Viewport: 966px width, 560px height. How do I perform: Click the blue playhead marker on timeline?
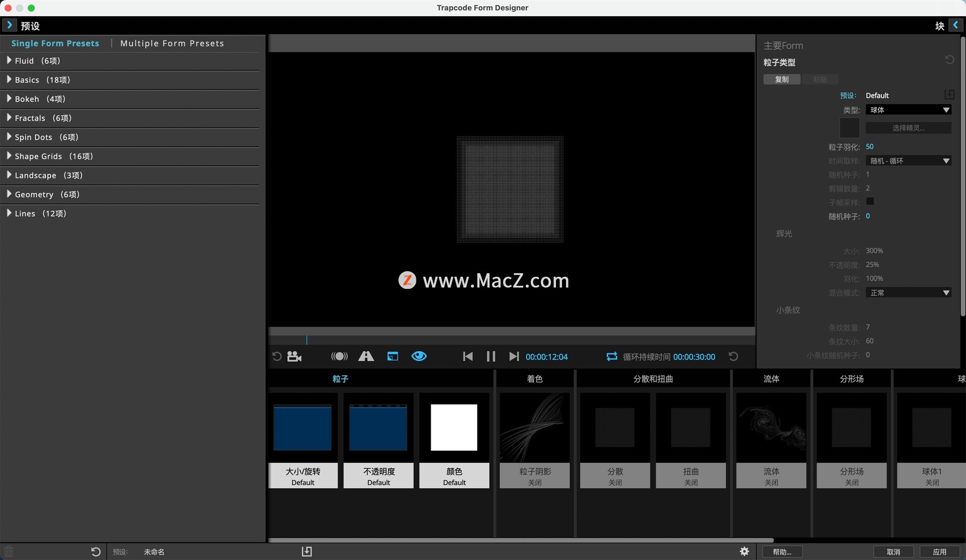point(306,340)
